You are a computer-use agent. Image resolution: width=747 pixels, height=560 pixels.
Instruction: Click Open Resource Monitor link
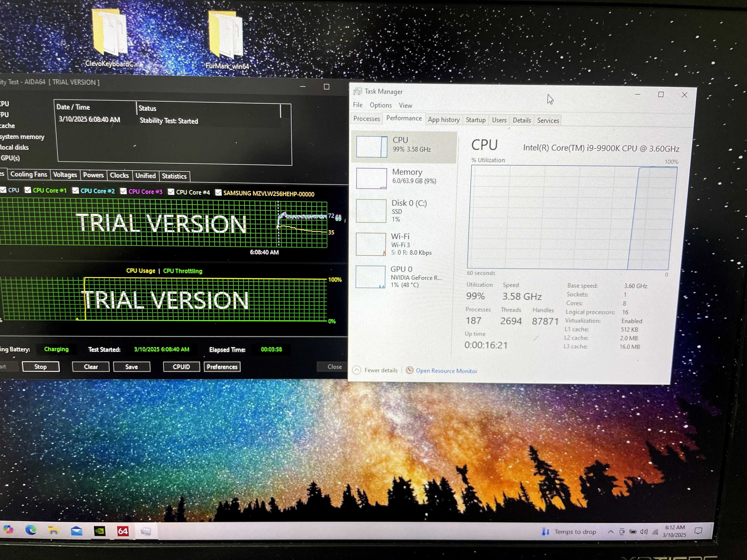point(446,371)
